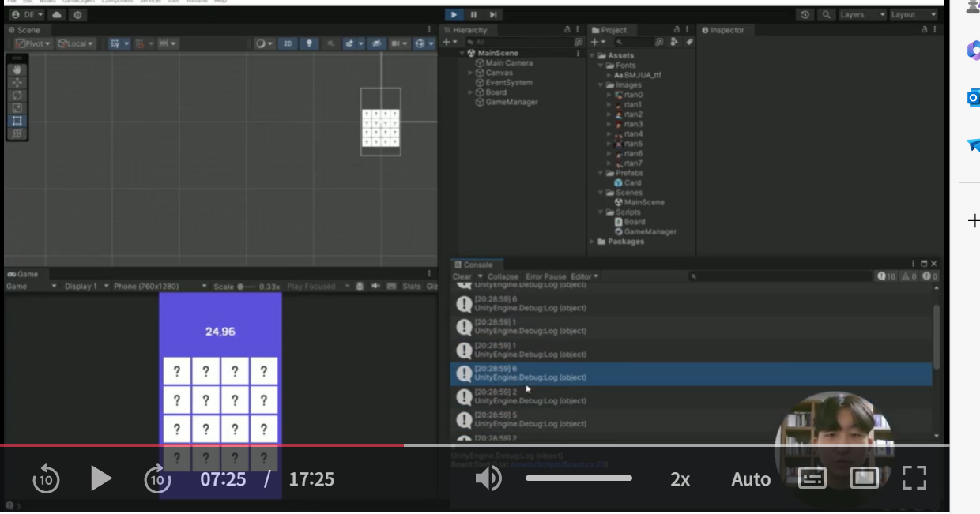Viewport: 980px width, 514px height.
Task: Open Console Editor dropdown
Action: click(585, 277)
